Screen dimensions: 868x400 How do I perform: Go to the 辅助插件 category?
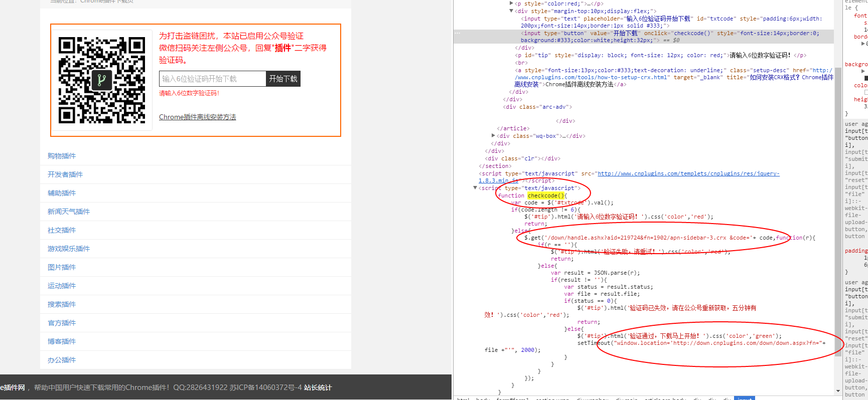click(x=62, y=193)
